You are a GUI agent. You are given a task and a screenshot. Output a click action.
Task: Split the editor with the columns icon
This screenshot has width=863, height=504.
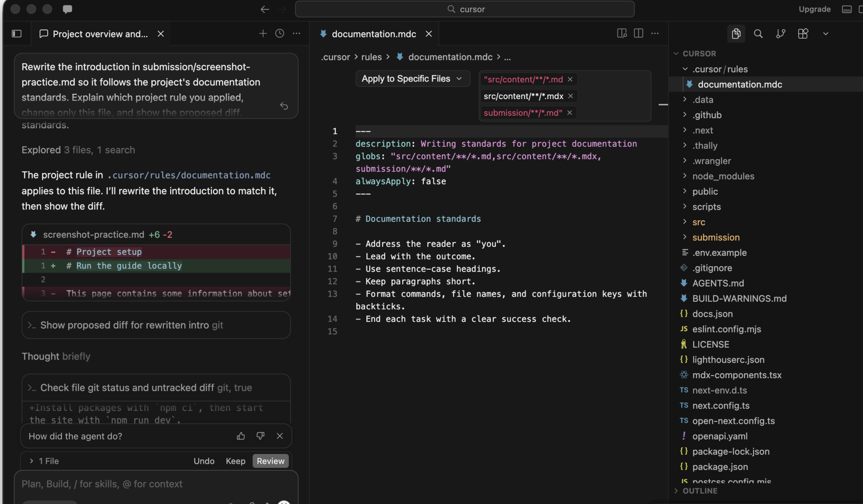[639, 33]
